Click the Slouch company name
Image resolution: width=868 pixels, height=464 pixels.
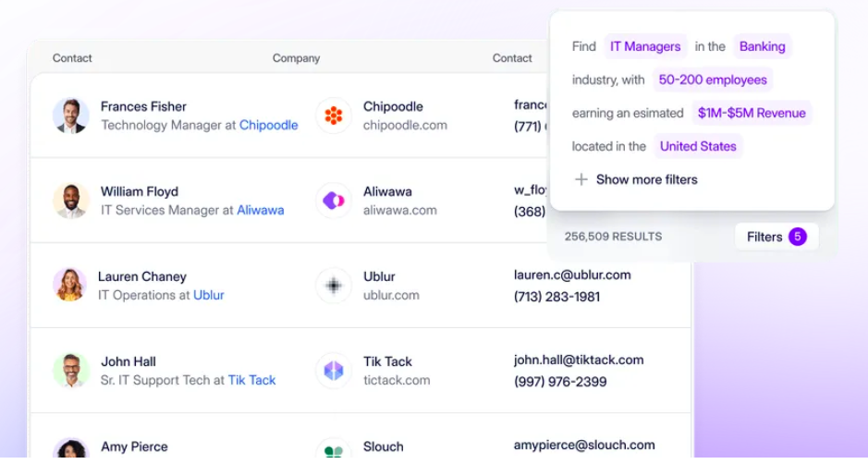pyautogui.click(x=383, y=446)
